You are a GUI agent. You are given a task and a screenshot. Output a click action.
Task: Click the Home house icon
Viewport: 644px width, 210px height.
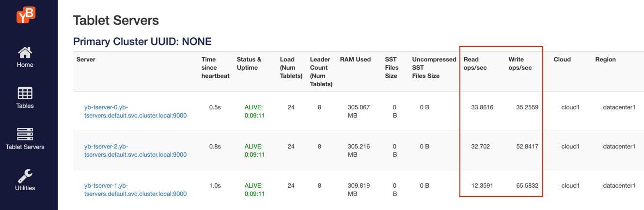tap(25, 52)
